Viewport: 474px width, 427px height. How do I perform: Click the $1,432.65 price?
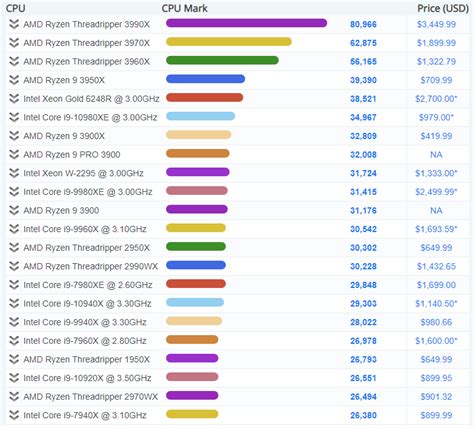click(436, 267)
